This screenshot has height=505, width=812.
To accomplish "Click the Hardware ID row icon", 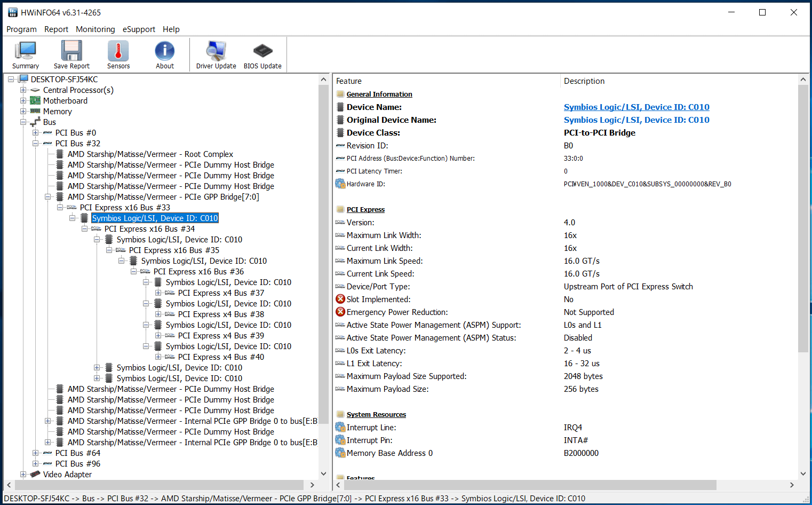I will (x=340, y=184).
